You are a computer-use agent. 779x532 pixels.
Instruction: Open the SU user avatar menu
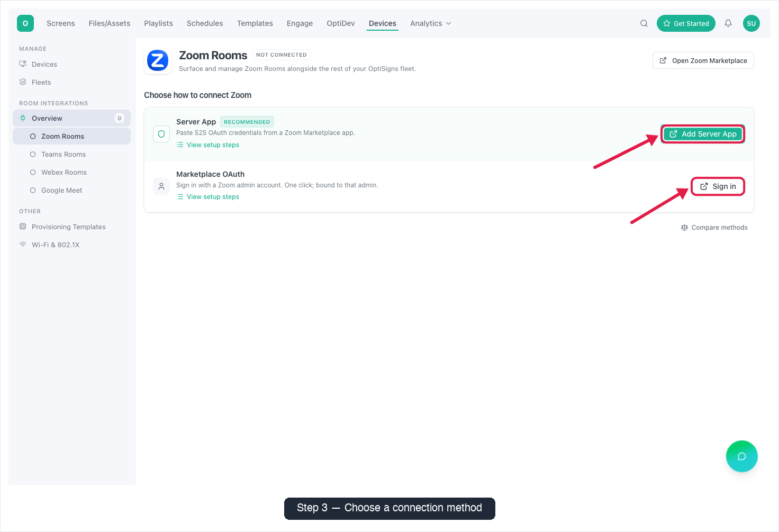pyautogui.click(x=751, y=23)
